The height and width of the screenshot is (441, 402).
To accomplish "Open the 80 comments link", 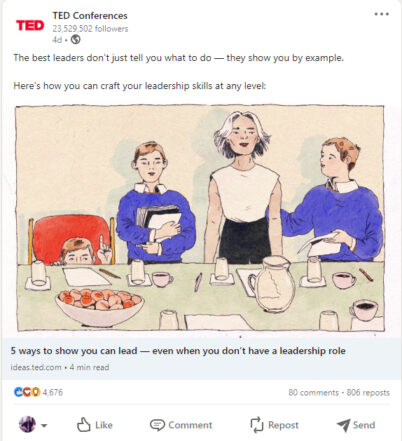I will tap(314, 392).
